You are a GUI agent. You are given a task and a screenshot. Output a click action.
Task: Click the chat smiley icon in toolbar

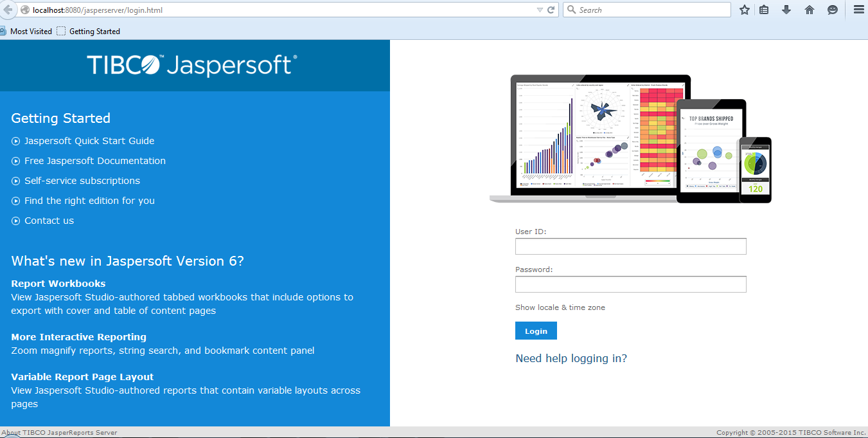832,10
